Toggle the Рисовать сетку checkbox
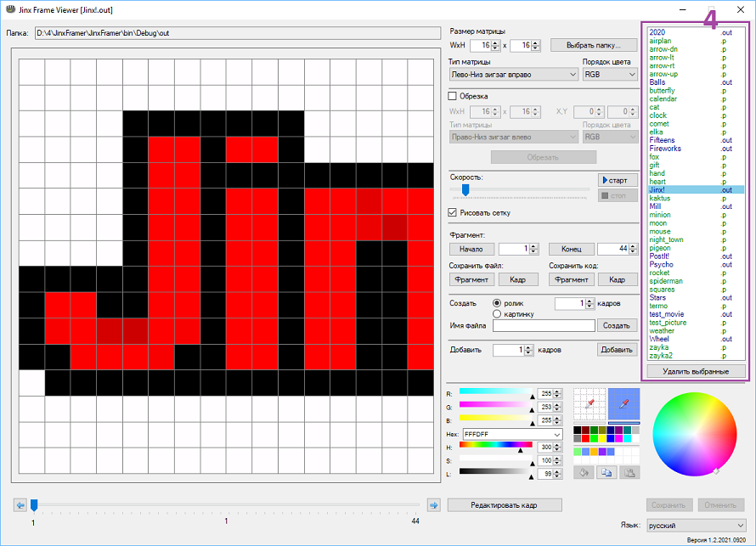 point(452,212)
